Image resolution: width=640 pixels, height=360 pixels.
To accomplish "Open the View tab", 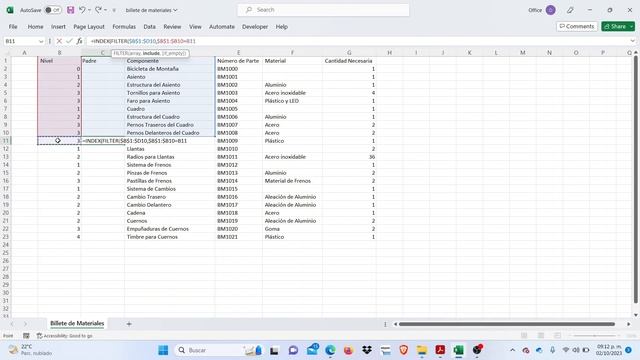I will 195,27.
